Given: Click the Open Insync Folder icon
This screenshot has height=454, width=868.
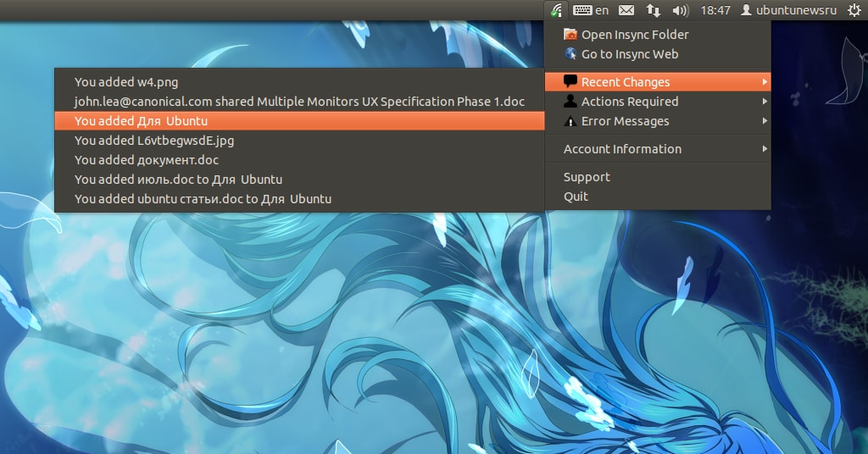Looking at the screenshot, I should click(570, 34).
